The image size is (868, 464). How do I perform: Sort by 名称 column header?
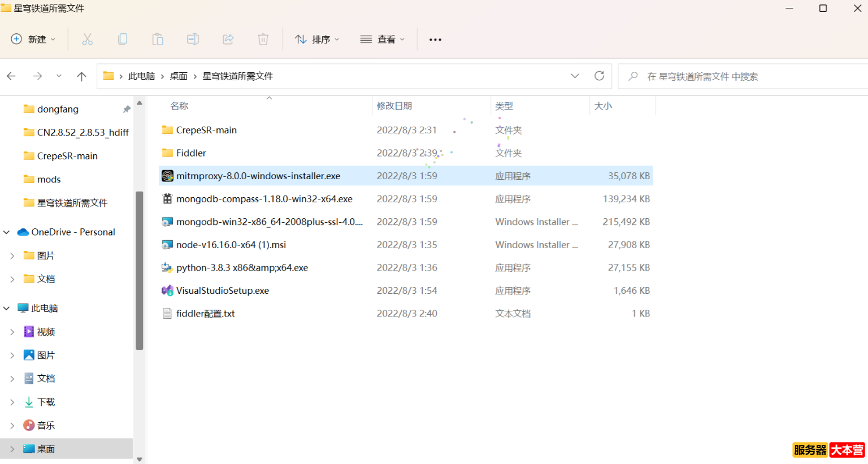[179, 106]
